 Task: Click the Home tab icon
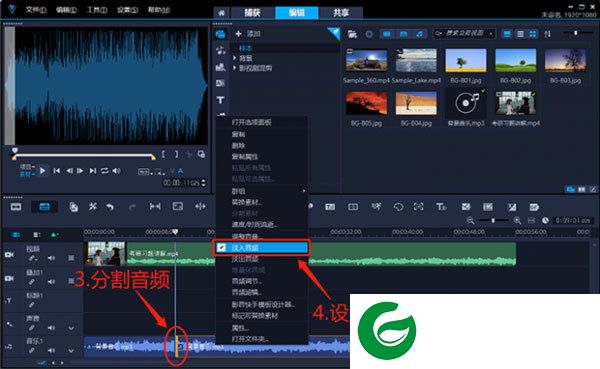click(x=222, y=13)
